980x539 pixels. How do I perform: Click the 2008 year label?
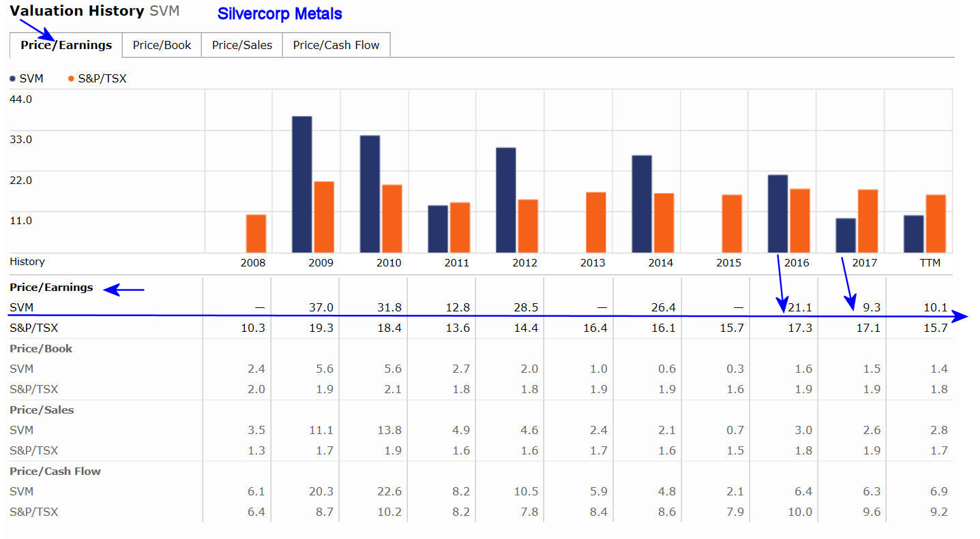[253, 263]
